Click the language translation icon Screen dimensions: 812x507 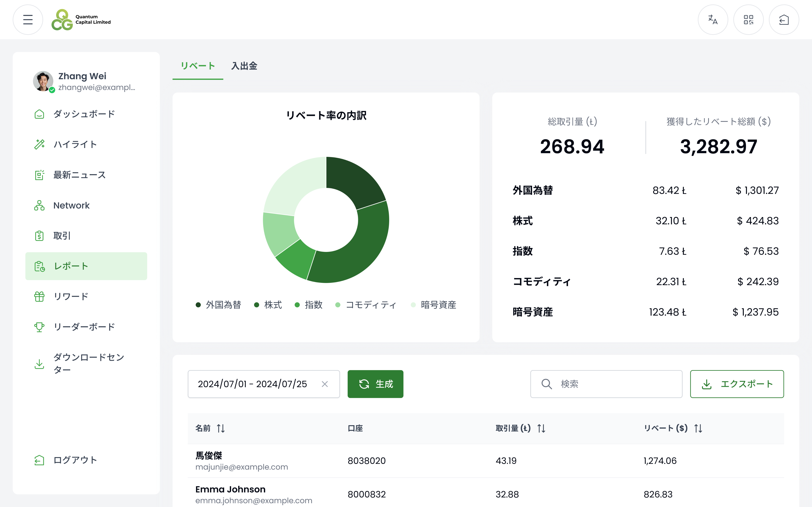(x=713, y=20)
